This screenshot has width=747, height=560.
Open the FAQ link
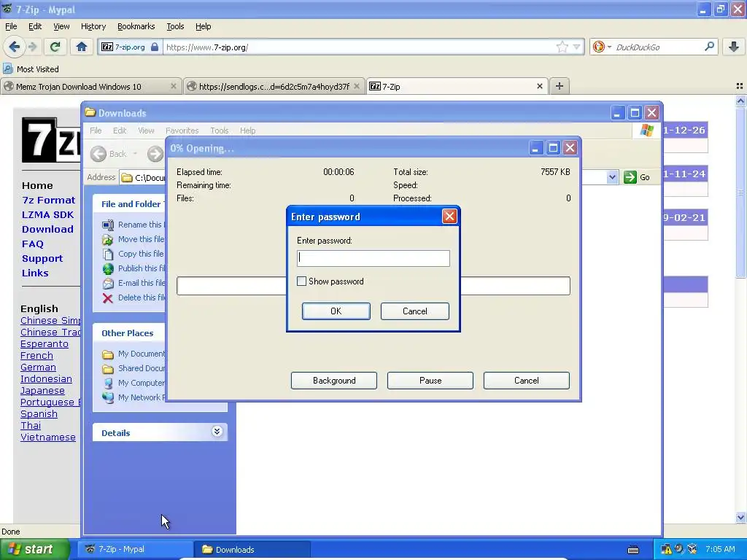click(32, 244)
